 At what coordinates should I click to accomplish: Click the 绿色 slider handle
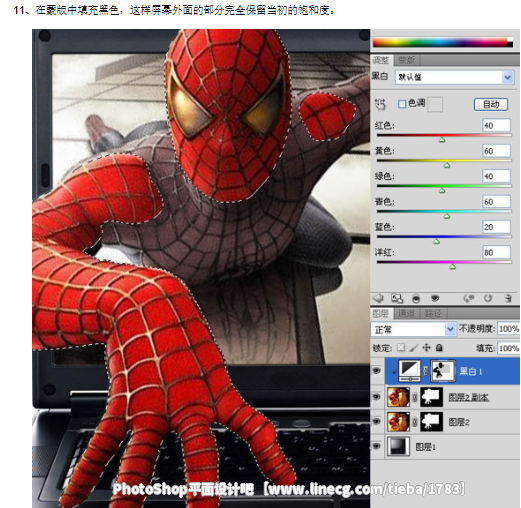tap(442, 191)
